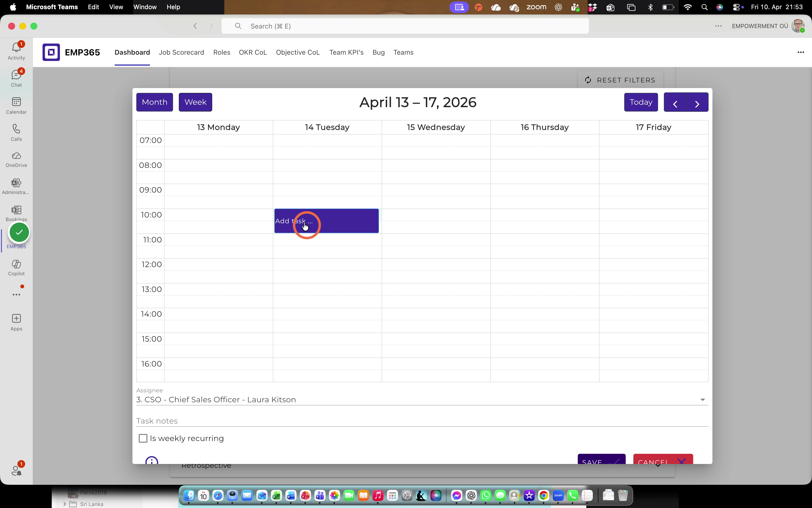Viewport: 812px width, 508px height.
Task: Click the CANCEL button
Action: point(663,459)
